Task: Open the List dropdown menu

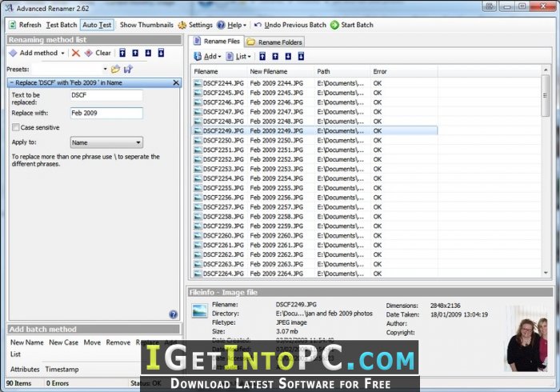Action: pyautogui.click(x=238, y=56)
